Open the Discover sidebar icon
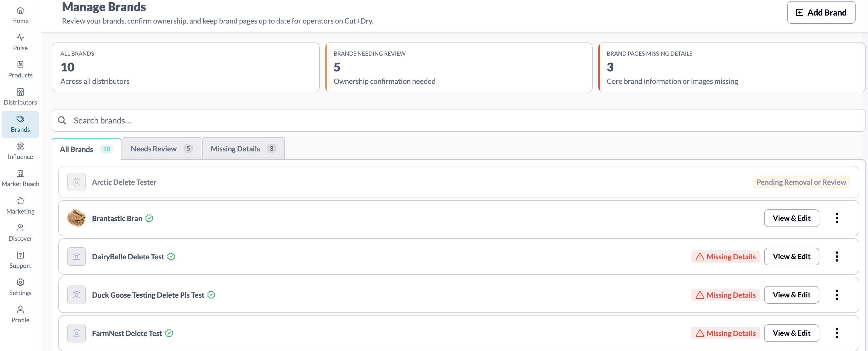 (x=20, y=228)
